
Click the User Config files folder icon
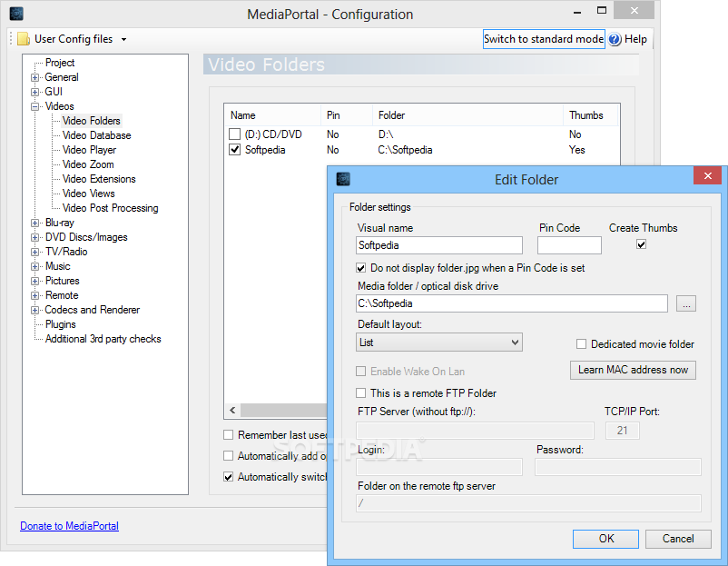click(24, 39)
